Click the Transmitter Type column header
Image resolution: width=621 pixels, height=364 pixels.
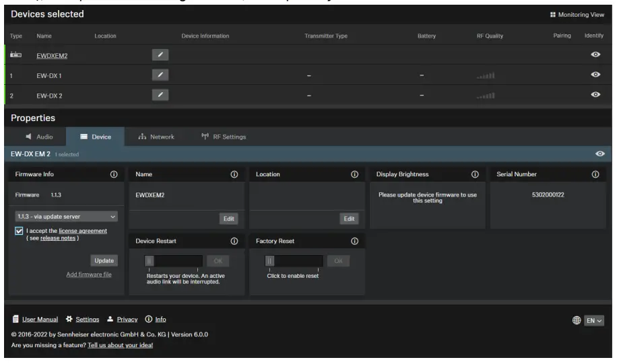click(326, 36)
